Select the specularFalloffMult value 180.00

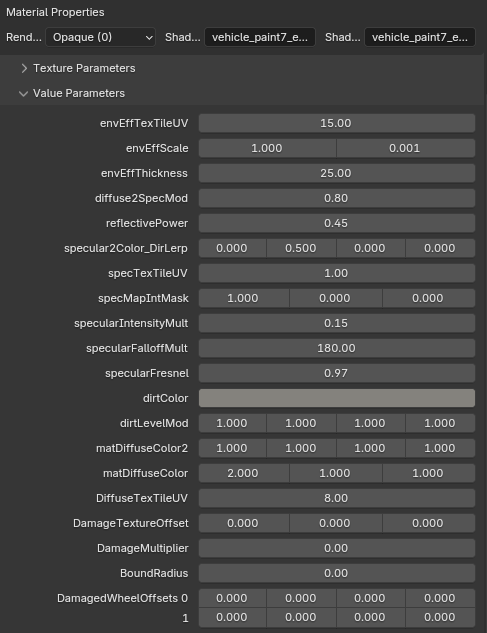[337, 348]
